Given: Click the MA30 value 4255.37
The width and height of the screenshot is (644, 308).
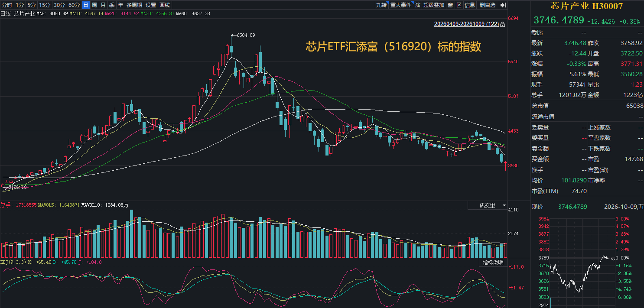Looking at the screenshot, I should (x=165, y=14).
